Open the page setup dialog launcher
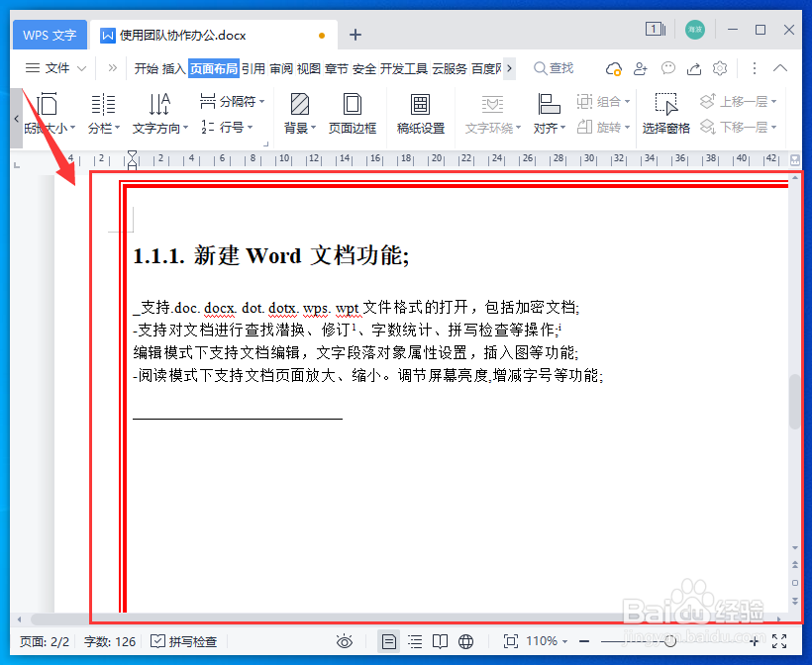812x665 pixels. point(266,144)
